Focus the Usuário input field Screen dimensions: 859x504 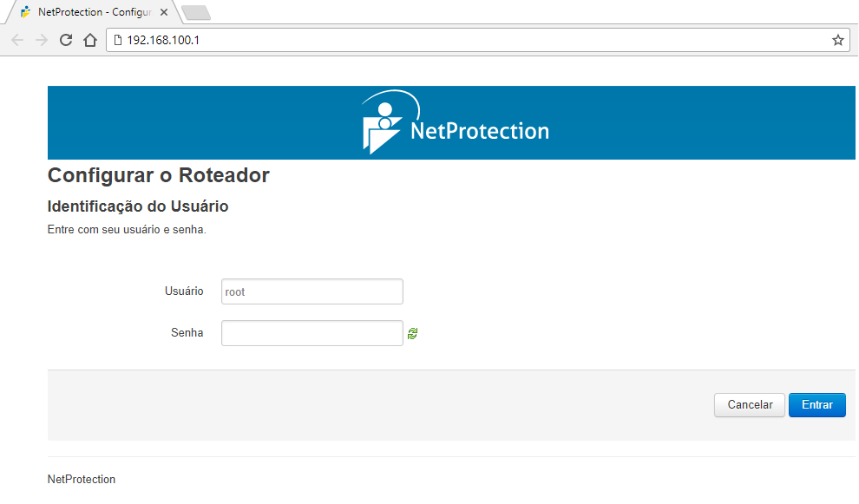[x=312, y=291]
